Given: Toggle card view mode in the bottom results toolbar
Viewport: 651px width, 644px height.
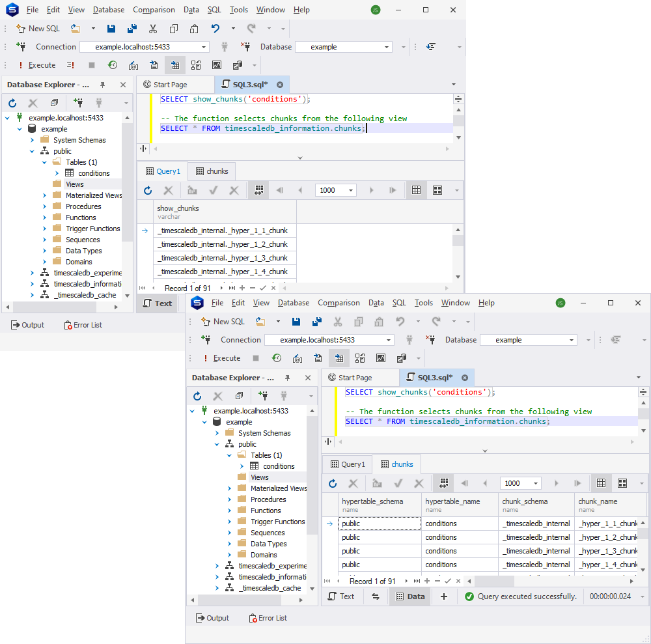Looking at the screenshot, I should (622, 483).
